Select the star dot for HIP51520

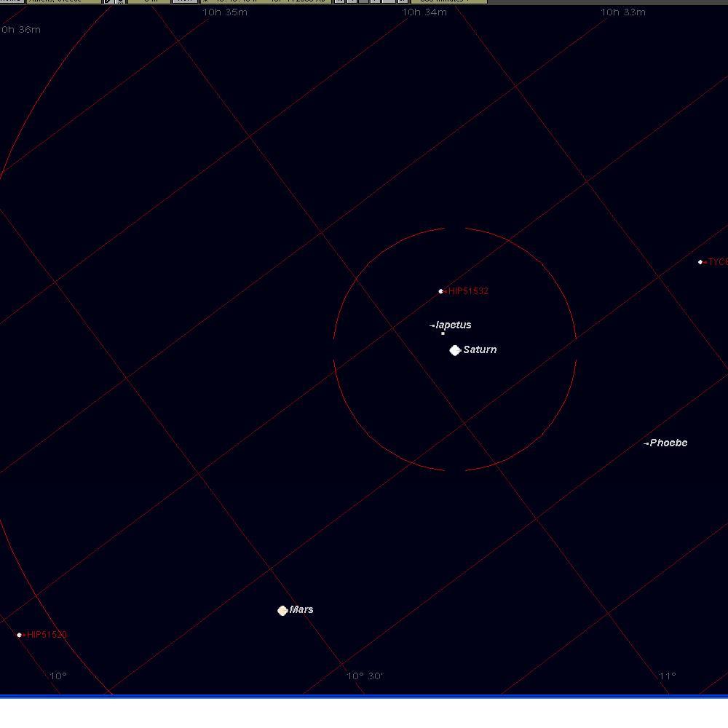(20, 635)
